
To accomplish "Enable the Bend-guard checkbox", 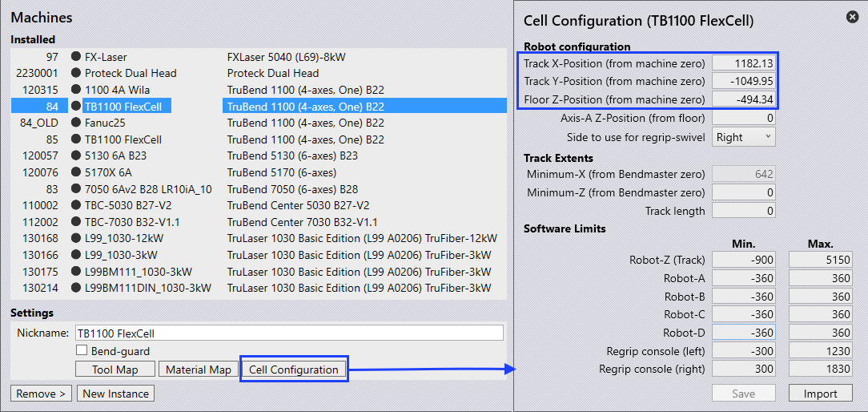I will tap(82, 350).
